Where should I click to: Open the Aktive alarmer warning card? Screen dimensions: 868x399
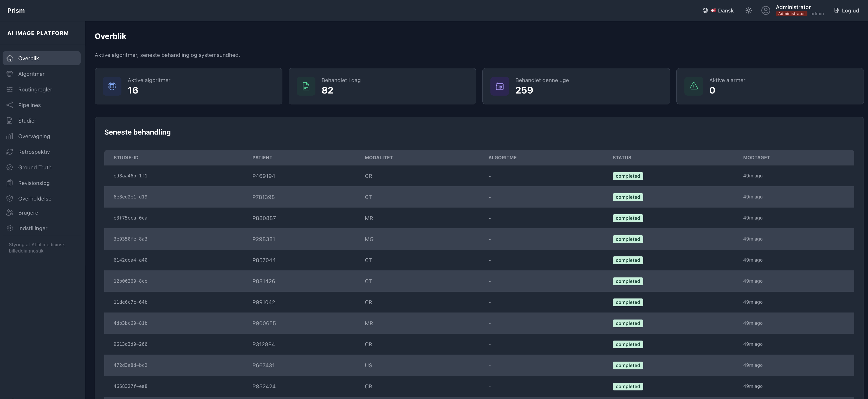click(x=770, y=86)
